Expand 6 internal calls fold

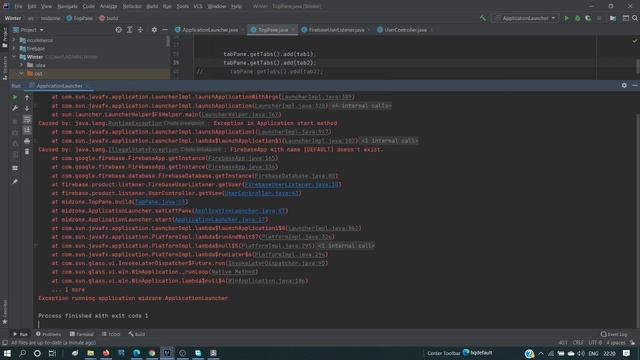point(361,106)
